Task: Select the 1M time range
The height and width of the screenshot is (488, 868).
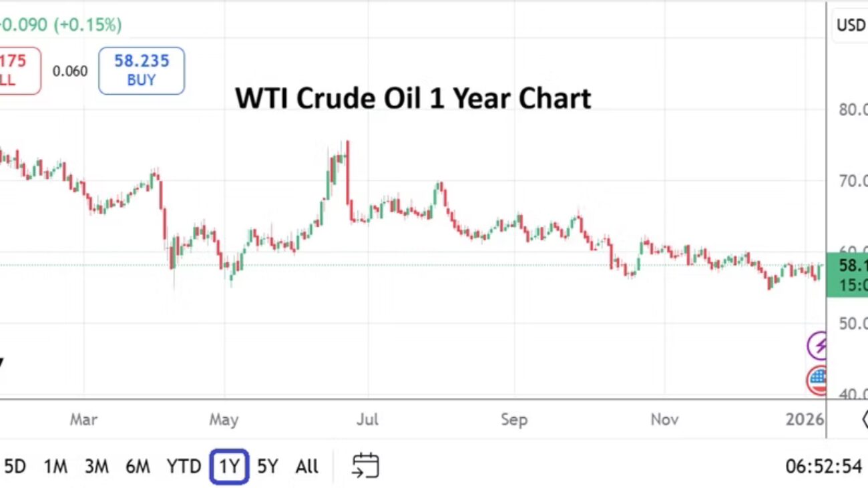Action: 55,466
